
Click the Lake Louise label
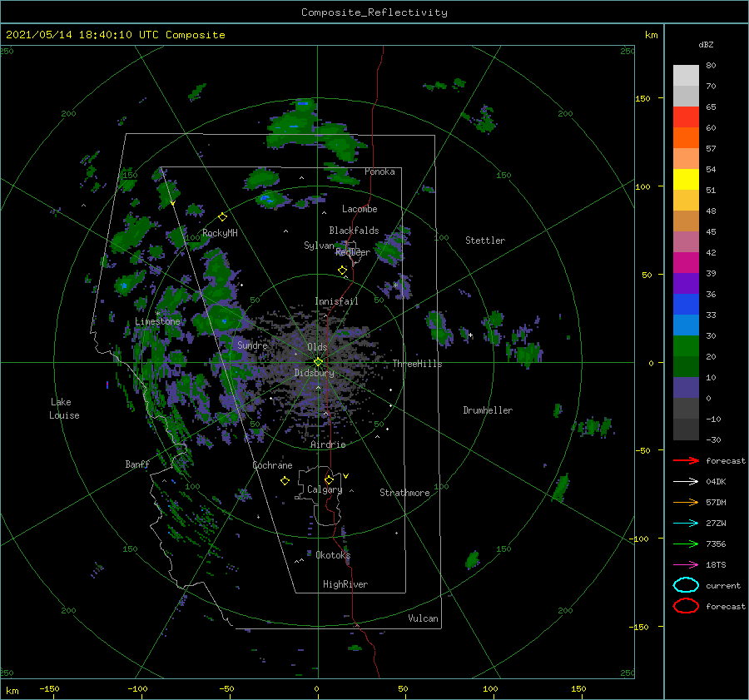coord(64,409)
